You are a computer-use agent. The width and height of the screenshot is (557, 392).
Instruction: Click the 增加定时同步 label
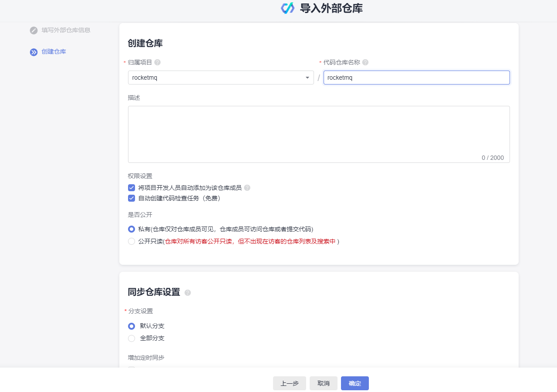tap(146, 358)
